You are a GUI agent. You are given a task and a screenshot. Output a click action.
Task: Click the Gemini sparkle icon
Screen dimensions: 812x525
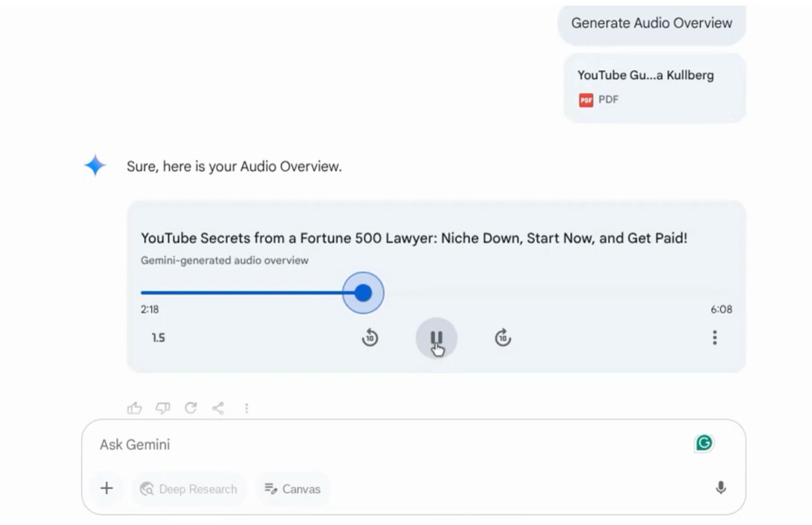(95, 166)
